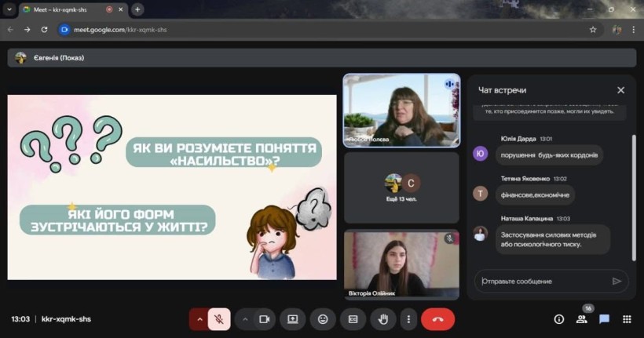Unmute the microphone in the call bar
This screenshot has width=644, height=338.
220,319
